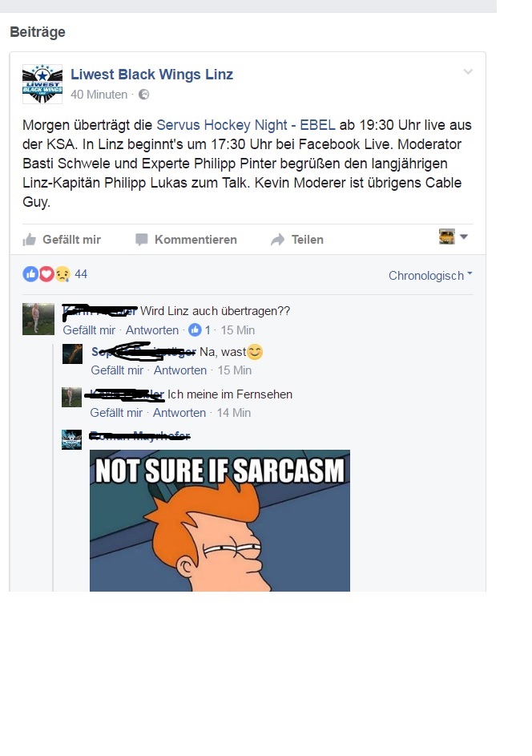Click the sad face reaction icon
Image resolution: width=532 pixels, height=756 pixels.
point(62,274)
